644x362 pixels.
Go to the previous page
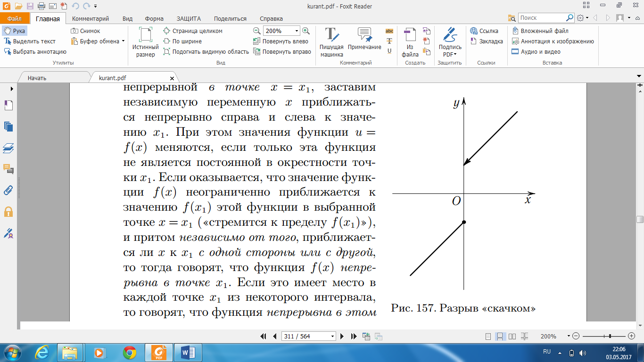pyautogui.click(x=274, y=337)
